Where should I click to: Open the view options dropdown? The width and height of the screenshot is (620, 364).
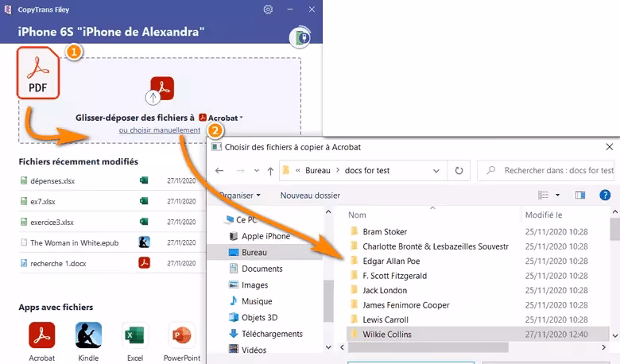[x=557, y=195]
